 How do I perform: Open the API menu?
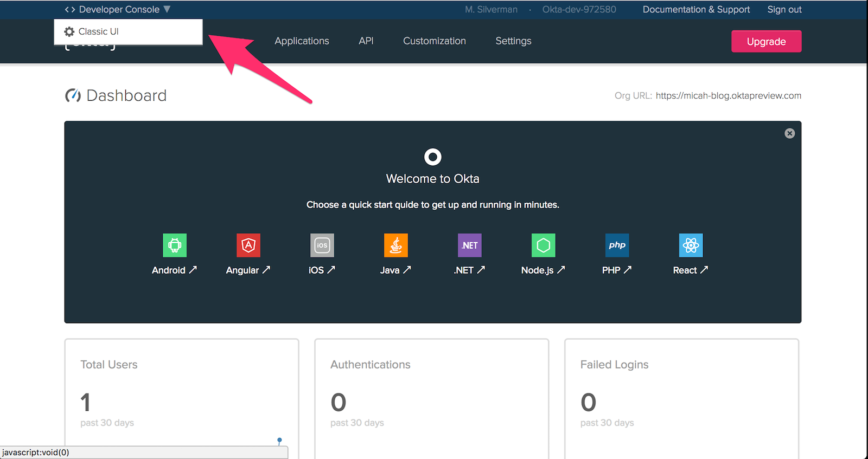coord(366,41)
